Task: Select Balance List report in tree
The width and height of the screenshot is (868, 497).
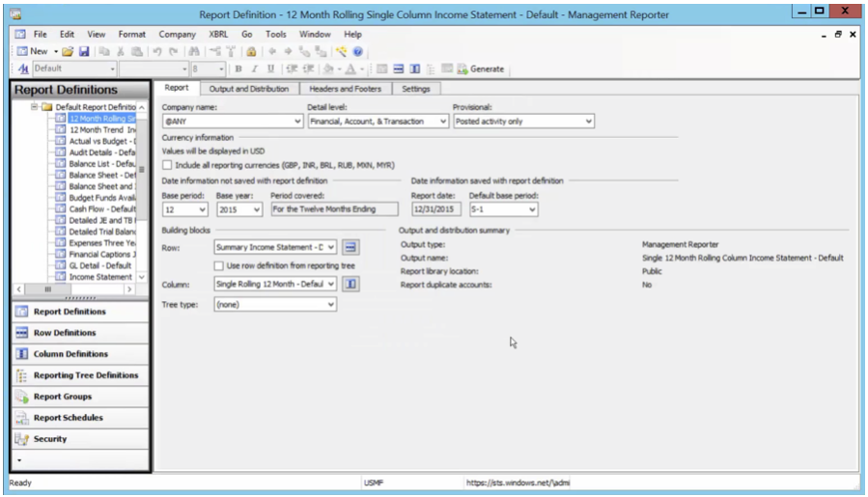Action: tap(101, 164)
